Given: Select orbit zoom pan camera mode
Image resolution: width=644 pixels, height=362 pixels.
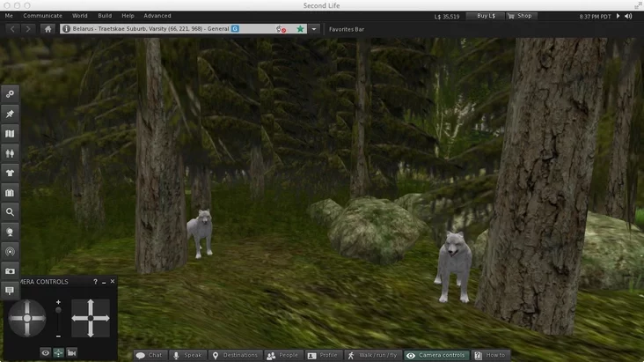Looking at the screenshot, I should (x=59, y=353).
